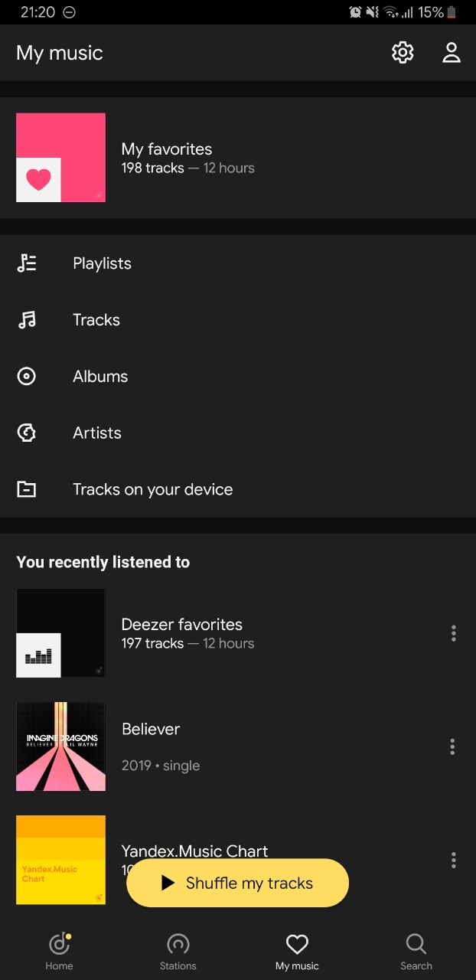
Task: Tap the 21:20 clock
Action: pos(37,12)
